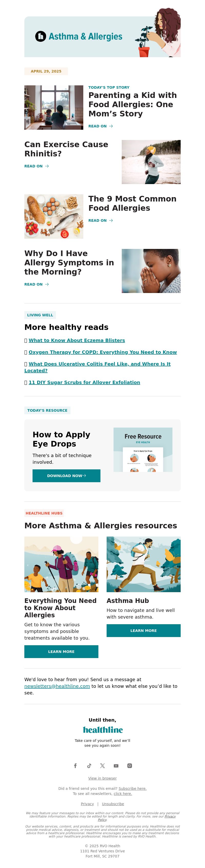Click the newsletters@healthline.com email link
The image size is (205, 868).
[x=57, y=686]
